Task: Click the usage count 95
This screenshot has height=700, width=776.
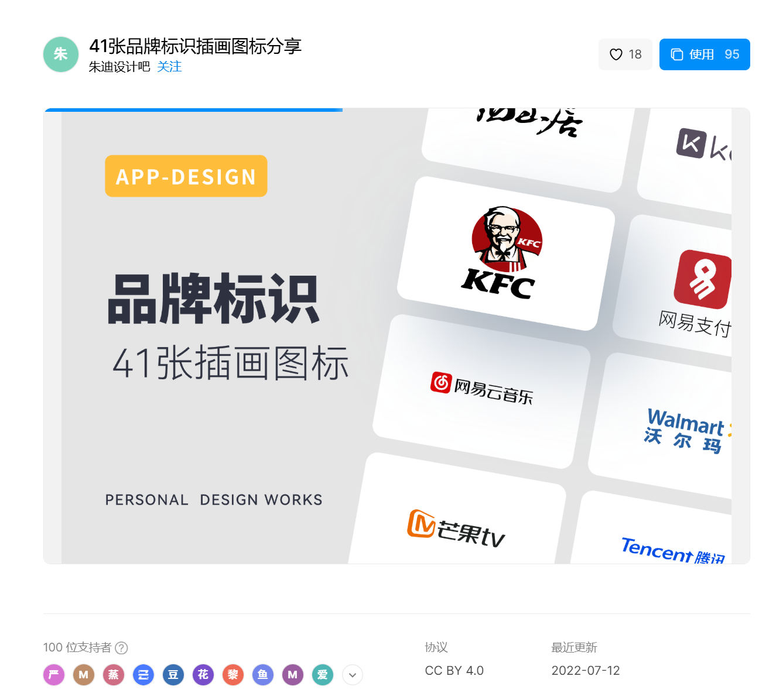Action: (732, 54)
